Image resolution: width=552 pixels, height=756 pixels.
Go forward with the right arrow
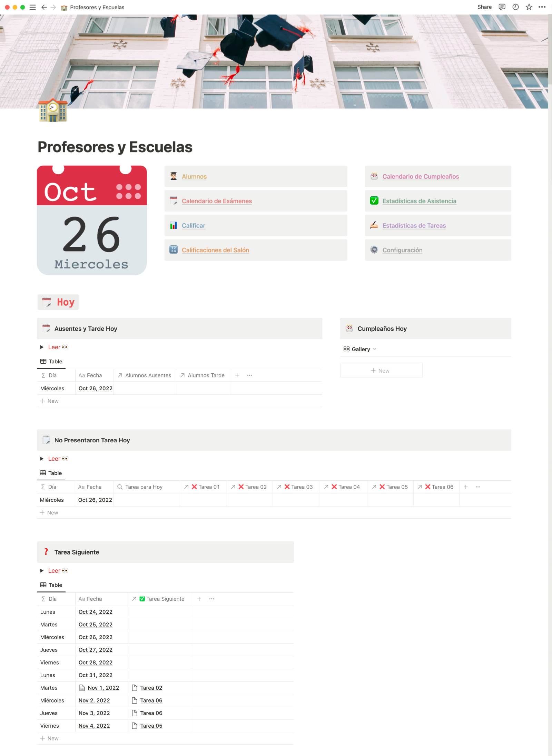(x=53, y=7)
